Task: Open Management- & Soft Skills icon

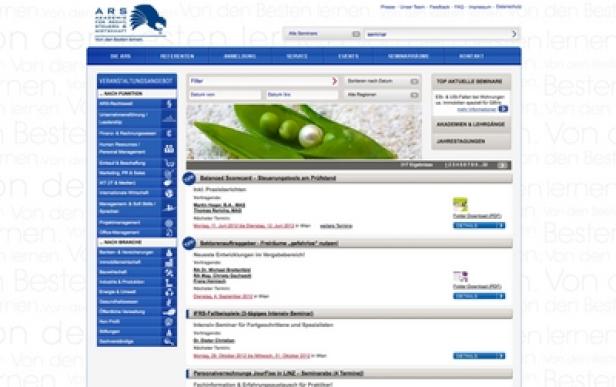Action: pos(169,208)
